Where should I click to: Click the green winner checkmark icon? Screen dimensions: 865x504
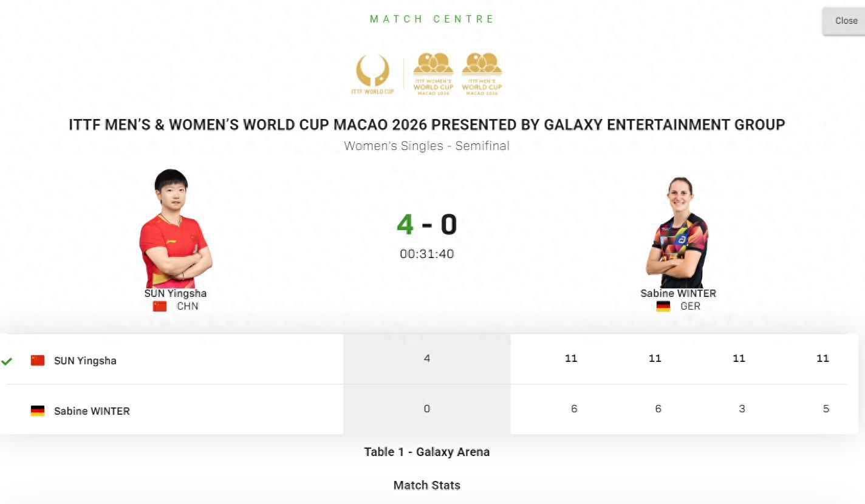tap(7, 361)
